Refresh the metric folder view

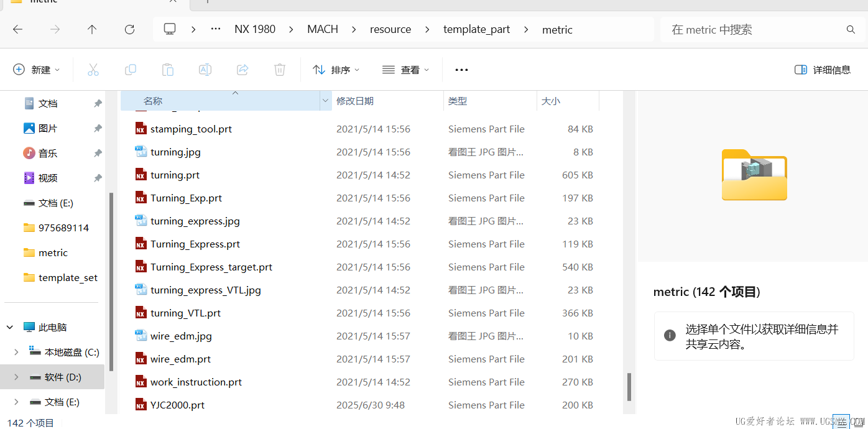coord(129,29)
